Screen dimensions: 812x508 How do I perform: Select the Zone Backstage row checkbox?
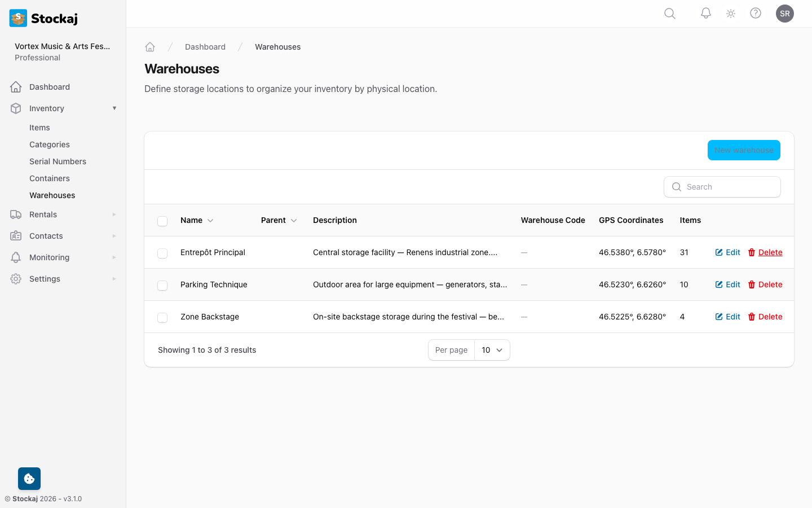point(162,317)
